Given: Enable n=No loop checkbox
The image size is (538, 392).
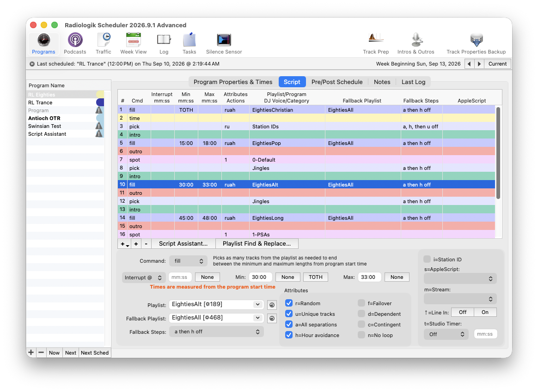Looking at the screenshot, I should [361, 335].
